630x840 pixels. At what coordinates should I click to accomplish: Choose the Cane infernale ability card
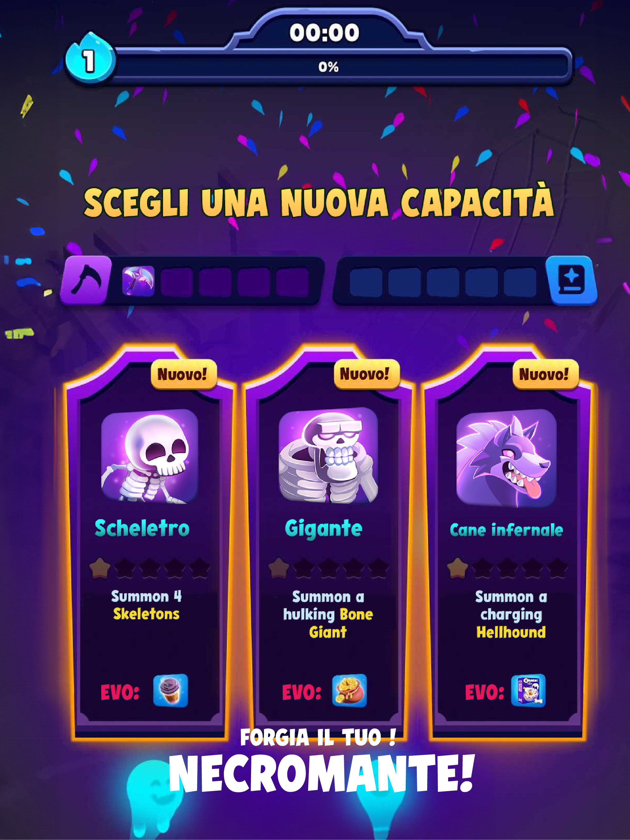[x=508, y=543]
